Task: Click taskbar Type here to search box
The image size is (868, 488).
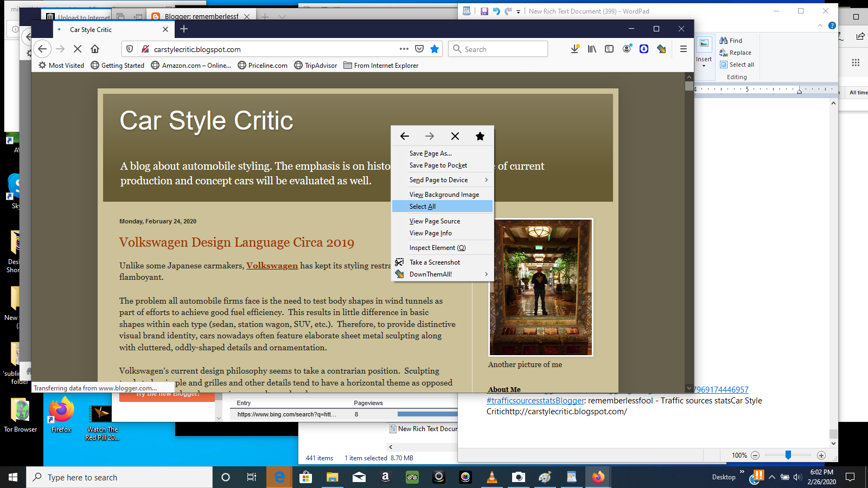Action: tap(119, 477)
